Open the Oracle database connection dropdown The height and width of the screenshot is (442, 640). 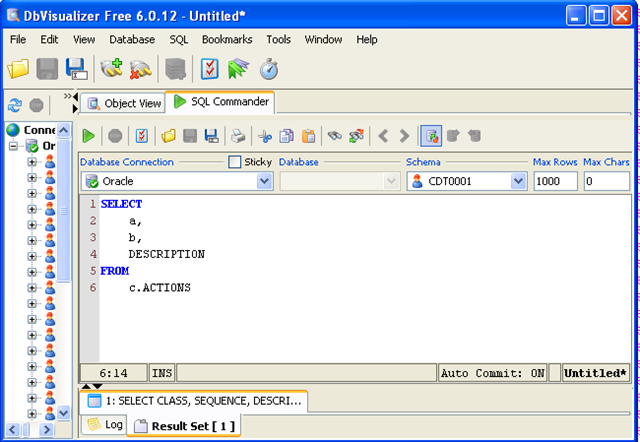(264, 181)
